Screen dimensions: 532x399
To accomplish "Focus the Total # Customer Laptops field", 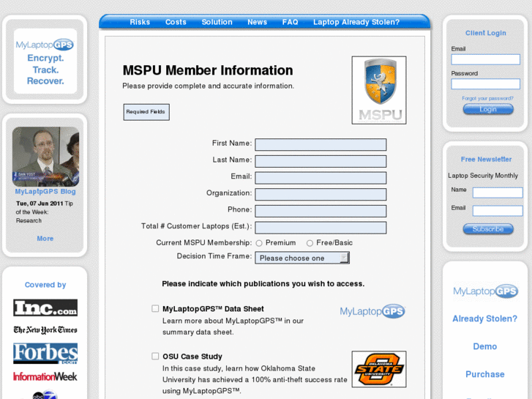I will coord(321,228).
